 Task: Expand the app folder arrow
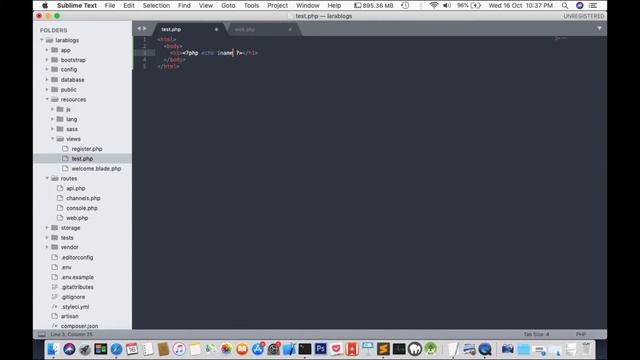click(x=47, y=50)
